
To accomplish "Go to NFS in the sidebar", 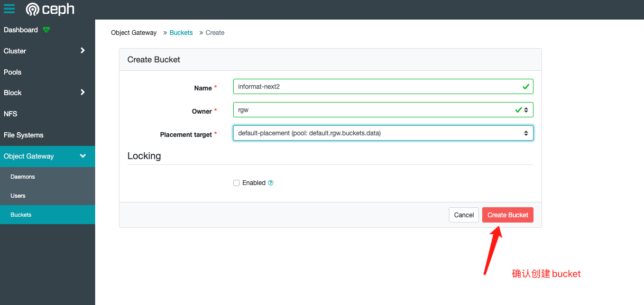I will coord(11,114).
